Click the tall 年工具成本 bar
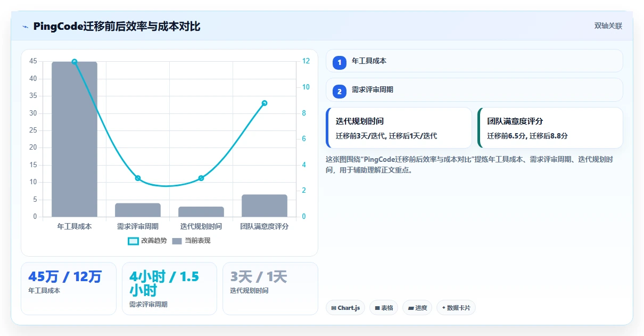The width and height of the screenshot is (644, 336). pos(75,139)
